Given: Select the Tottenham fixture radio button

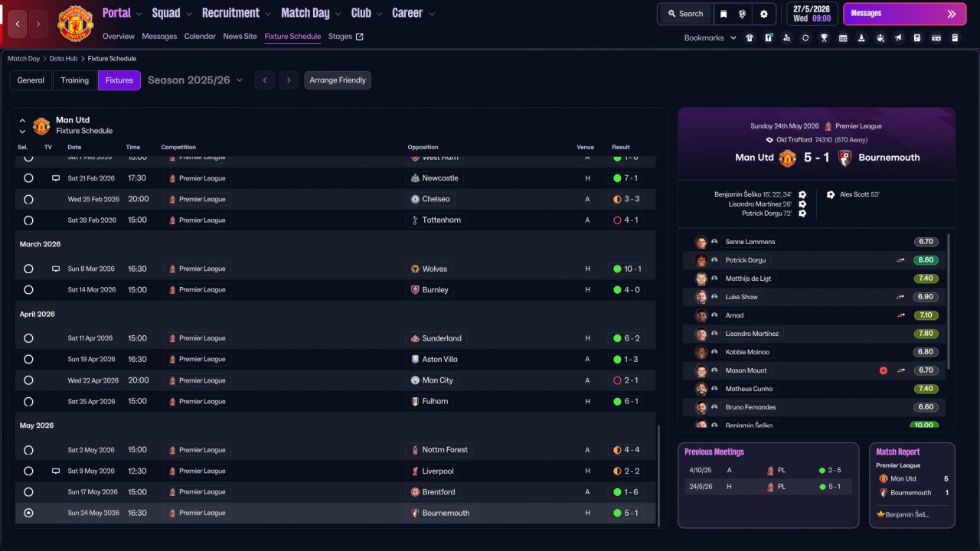Looking at the screenshot, I should 28,220.
